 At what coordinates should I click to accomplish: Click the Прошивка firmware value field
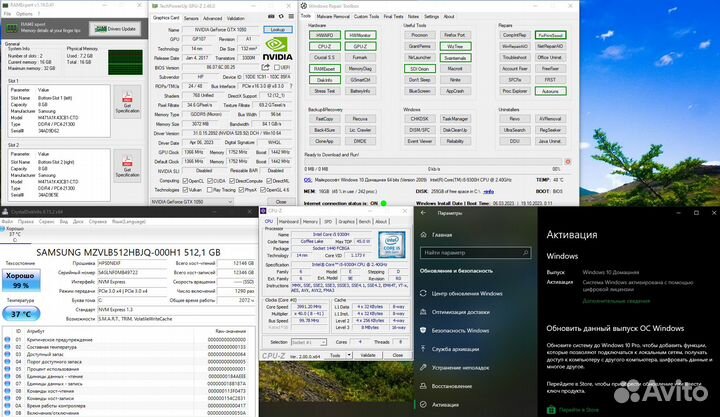[x=132, y=263]
